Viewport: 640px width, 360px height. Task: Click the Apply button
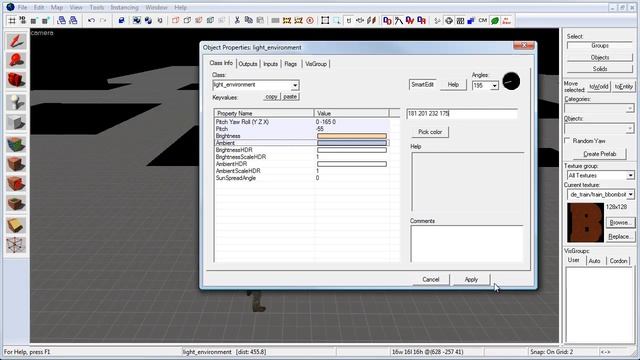471,280
